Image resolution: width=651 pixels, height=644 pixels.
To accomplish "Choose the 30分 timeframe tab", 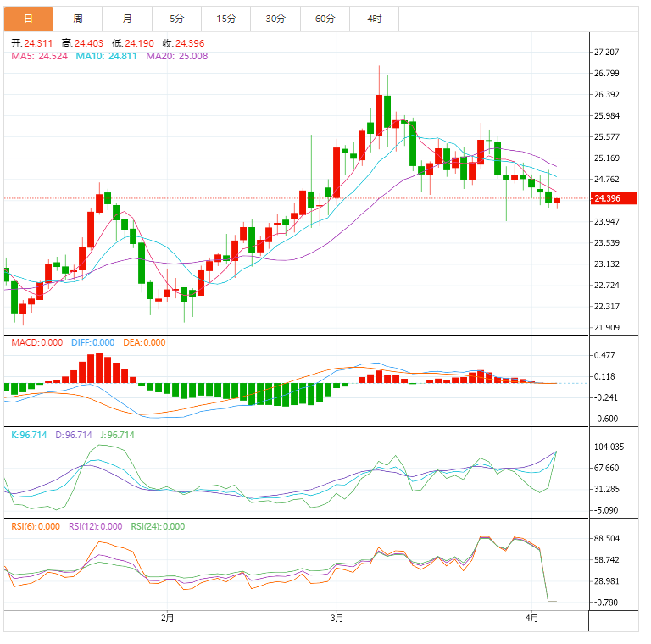I will (275, 19).
